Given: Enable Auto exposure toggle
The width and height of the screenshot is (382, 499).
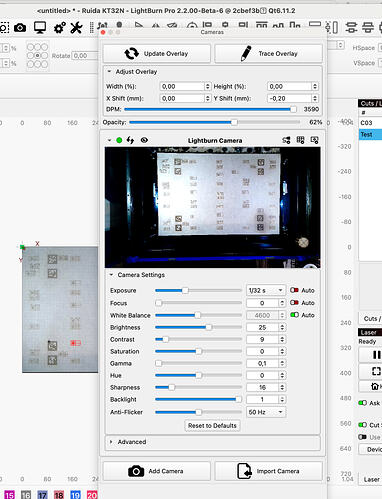Looking at the screenshot, I should [294, 290].
